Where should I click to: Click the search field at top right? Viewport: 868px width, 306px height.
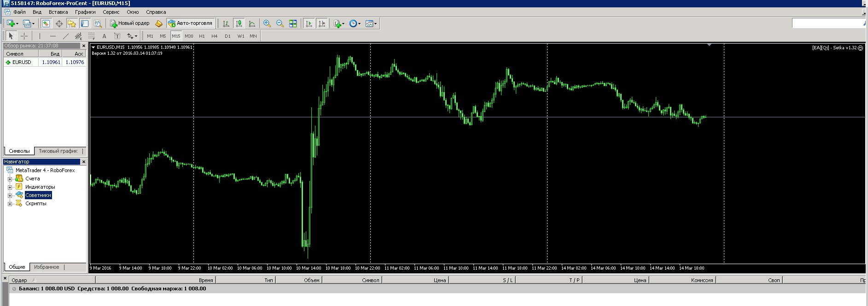tap(829, 23)
